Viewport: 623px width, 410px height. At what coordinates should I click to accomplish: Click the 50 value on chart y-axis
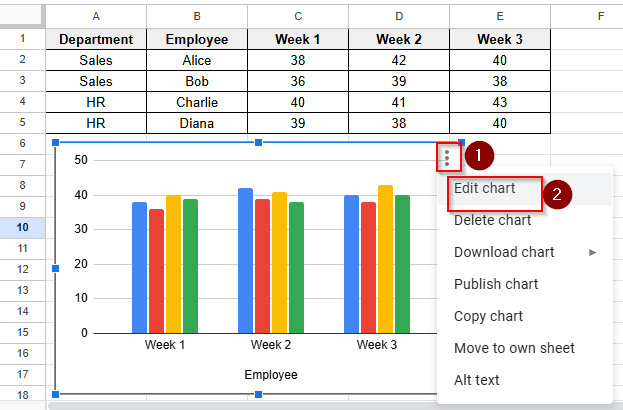point(81,160)
